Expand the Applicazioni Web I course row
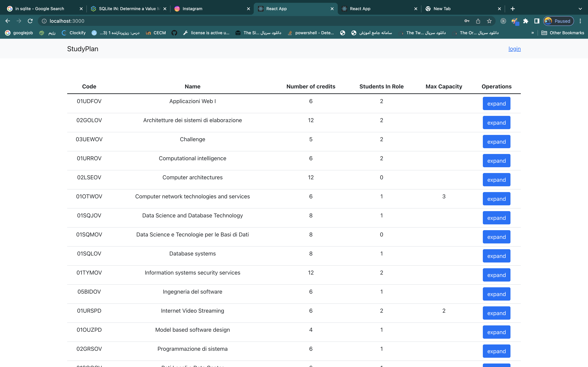 (496, 104)
